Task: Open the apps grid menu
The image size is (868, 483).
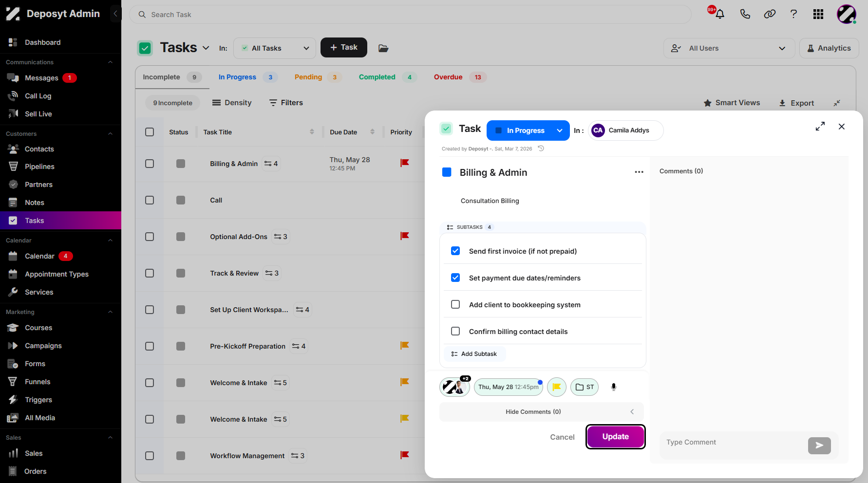Action: click(818, 14)
